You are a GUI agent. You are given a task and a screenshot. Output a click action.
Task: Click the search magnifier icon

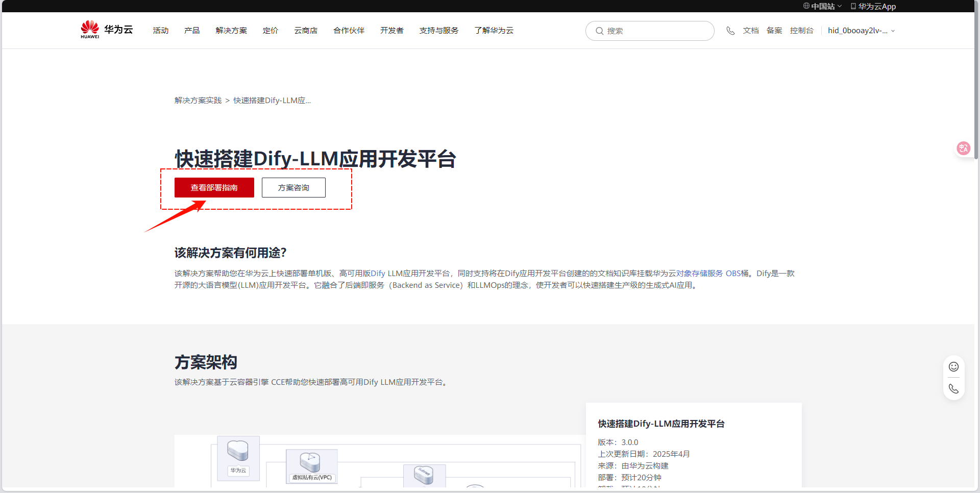[600, 31]
